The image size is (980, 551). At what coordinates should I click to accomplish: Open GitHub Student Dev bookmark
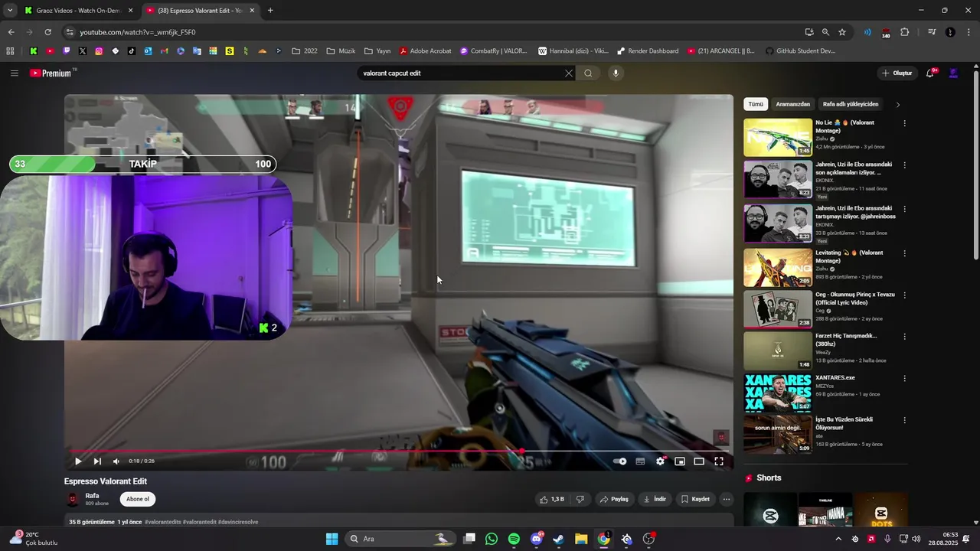click(x=800, y=51)
